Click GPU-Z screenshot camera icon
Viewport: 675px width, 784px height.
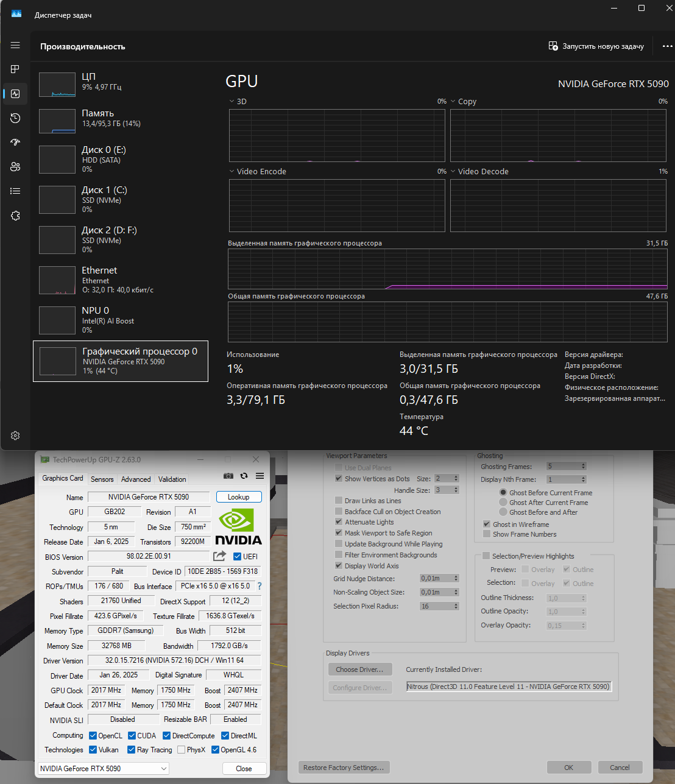coord(228,476)
